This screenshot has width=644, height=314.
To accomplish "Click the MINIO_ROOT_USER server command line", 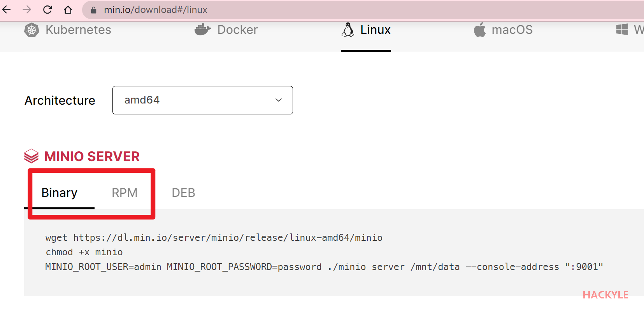I will tap(324, 267).
